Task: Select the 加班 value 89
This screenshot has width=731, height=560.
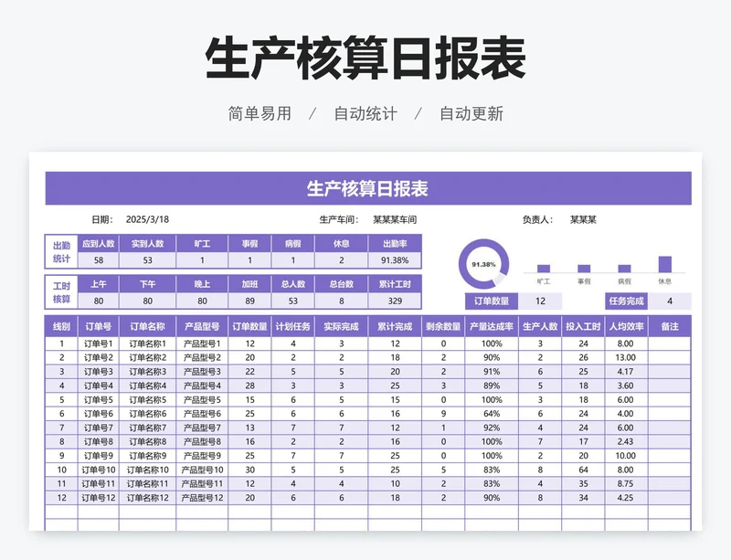Action: [249, 301]
